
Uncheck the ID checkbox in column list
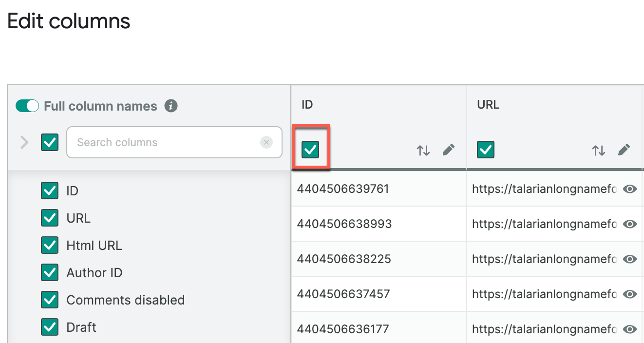point(50,191)
